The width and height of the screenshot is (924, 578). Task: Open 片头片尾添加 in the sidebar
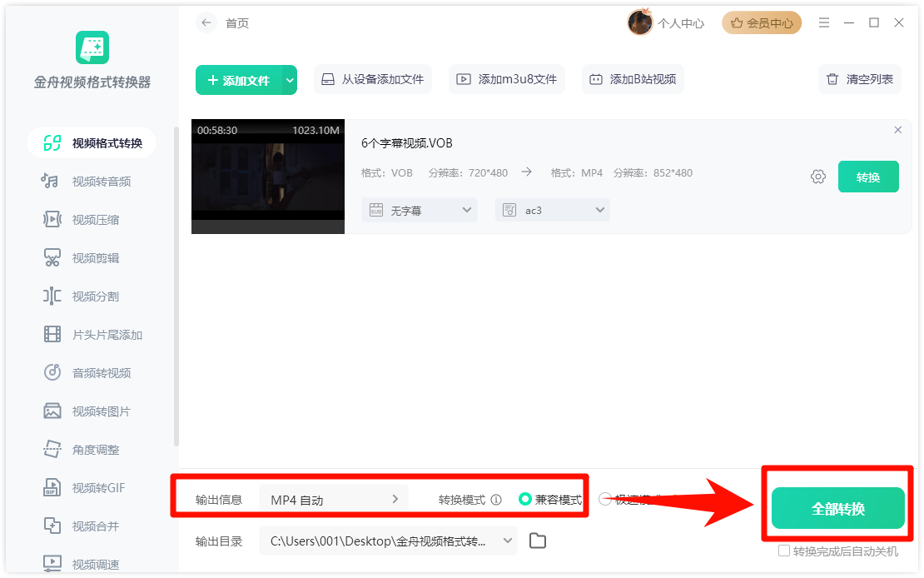click(x=92, y=335)
